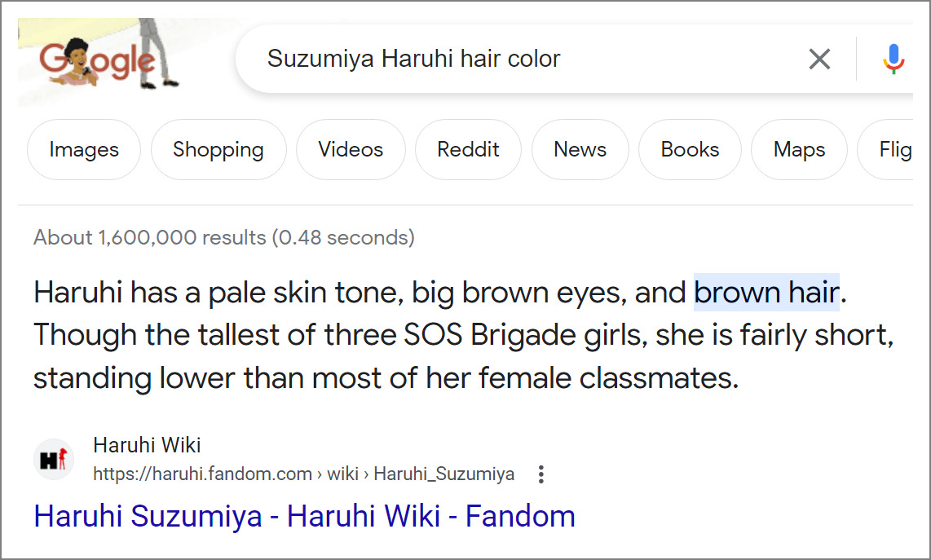
Task: Open the Shopping results filter
Action: pyautogui.click(x=218, y=150)
